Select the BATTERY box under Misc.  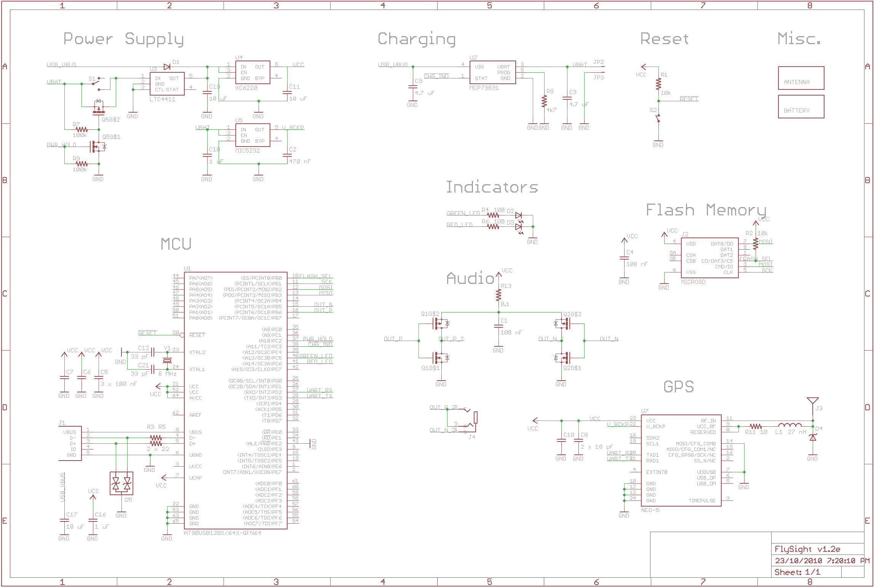[801, 107]
